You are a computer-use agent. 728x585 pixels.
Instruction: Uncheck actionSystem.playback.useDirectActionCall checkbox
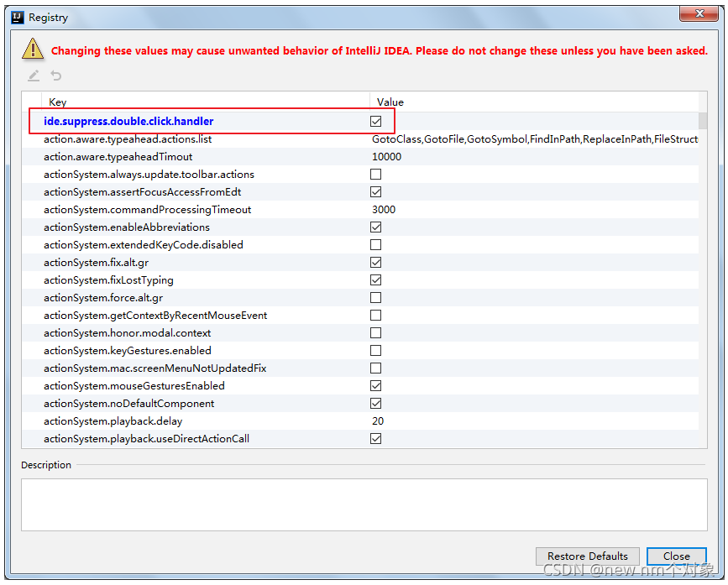375,438
